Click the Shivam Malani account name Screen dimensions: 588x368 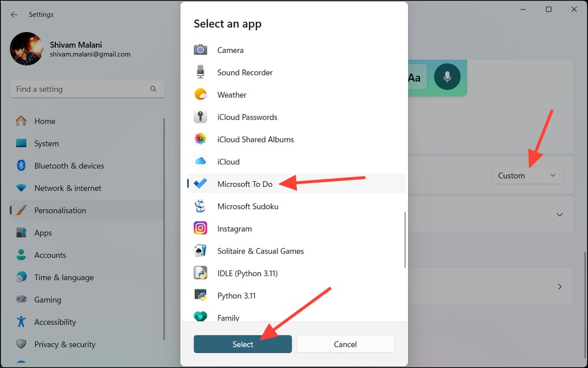[76, 45]
